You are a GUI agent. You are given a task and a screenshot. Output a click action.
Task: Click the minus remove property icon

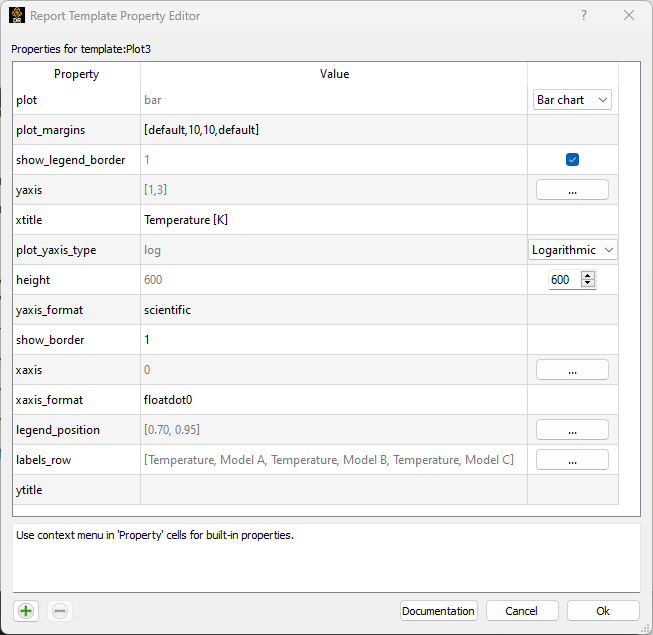point(60,611)
